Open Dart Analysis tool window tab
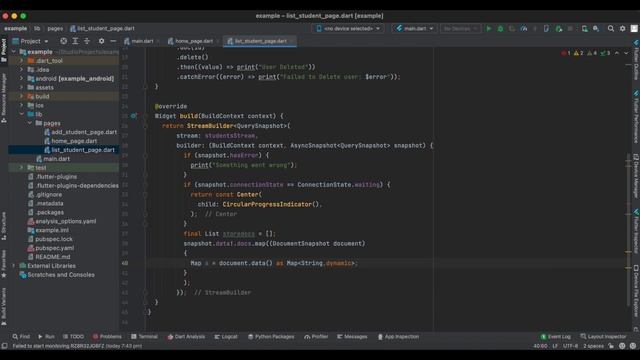This screenshot has height=360, width=640. coord(187,337)
